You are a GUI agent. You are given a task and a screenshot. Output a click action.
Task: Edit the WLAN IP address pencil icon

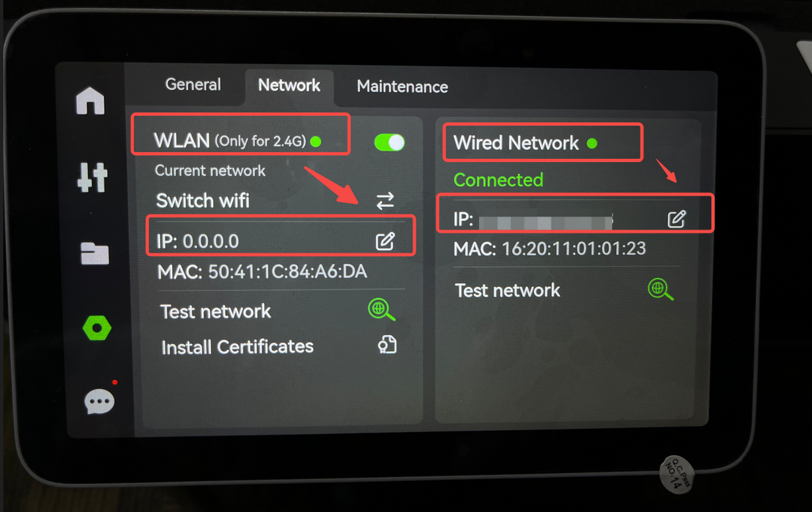(385, 241)
